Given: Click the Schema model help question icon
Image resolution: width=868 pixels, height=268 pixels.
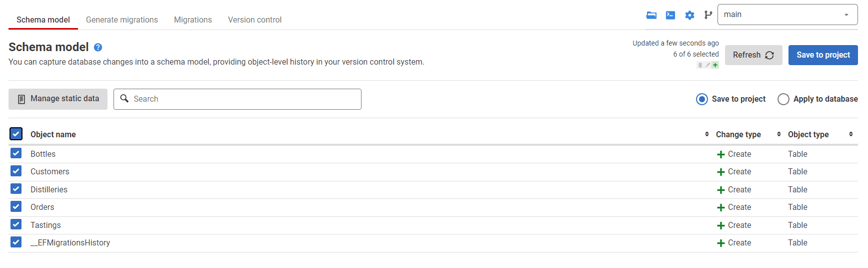Looking at the screenshot, I should [98, 47].
